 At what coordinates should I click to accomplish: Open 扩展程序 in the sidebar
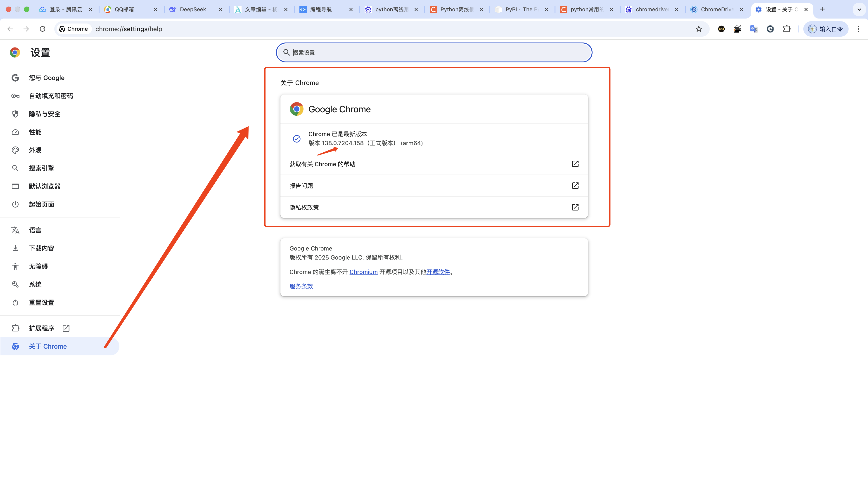coord(41,328)
